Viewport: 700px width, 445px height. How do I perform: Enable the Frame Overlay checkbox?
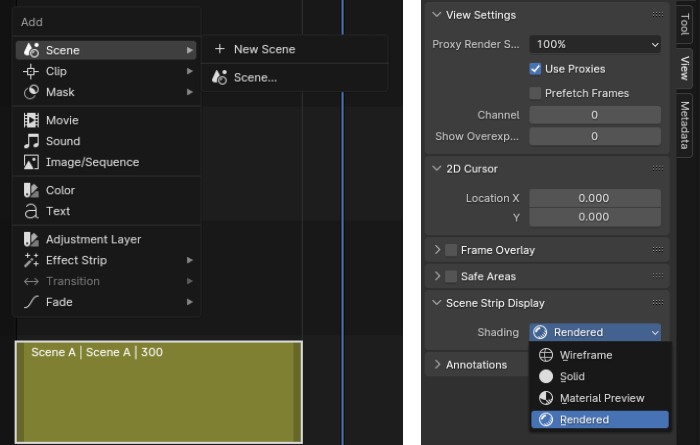coord(451,250)
